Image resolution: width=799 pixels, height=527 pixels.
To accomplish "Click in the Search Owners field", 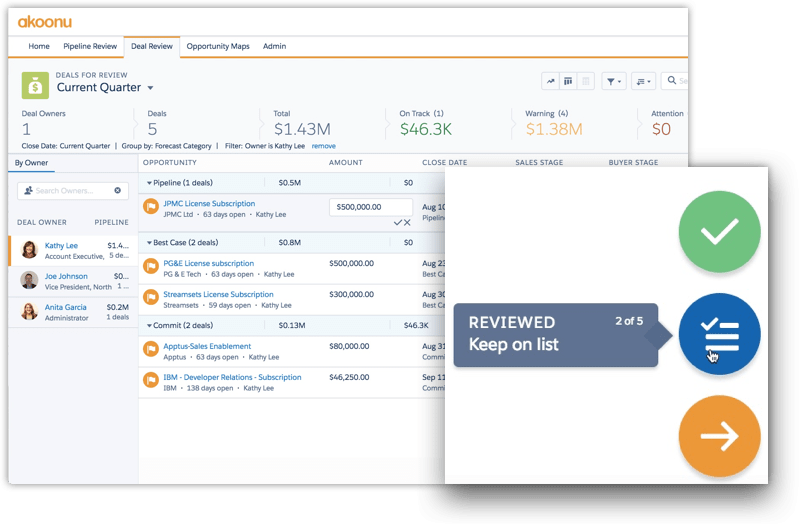I will pos(73,191).
